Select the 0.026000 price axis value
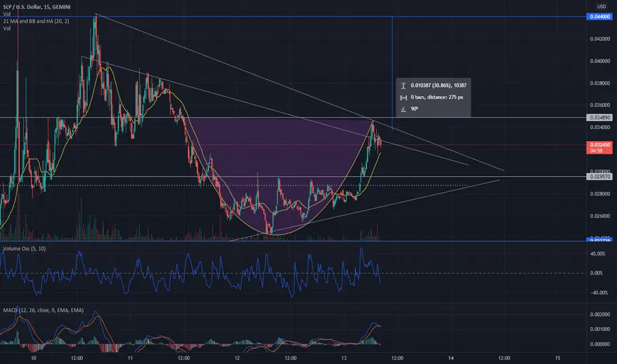The height and width of the screenshot is (364, 617). click(x=600, y=216)
